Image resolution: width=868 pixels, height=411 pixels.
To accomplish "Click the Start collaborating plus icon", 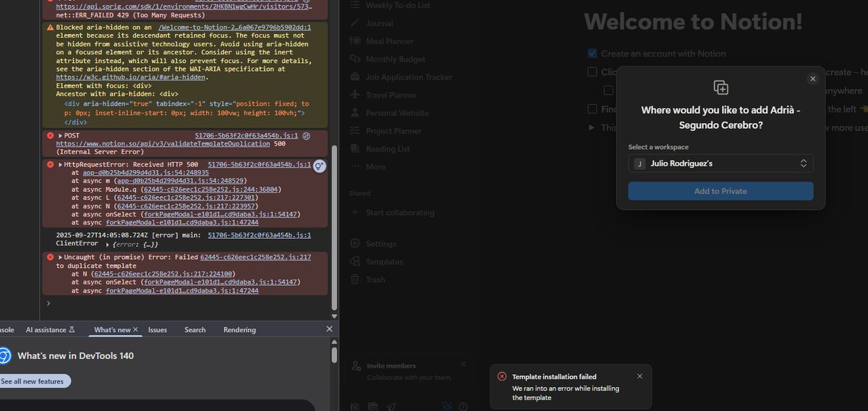I will [x=354, y=213].
